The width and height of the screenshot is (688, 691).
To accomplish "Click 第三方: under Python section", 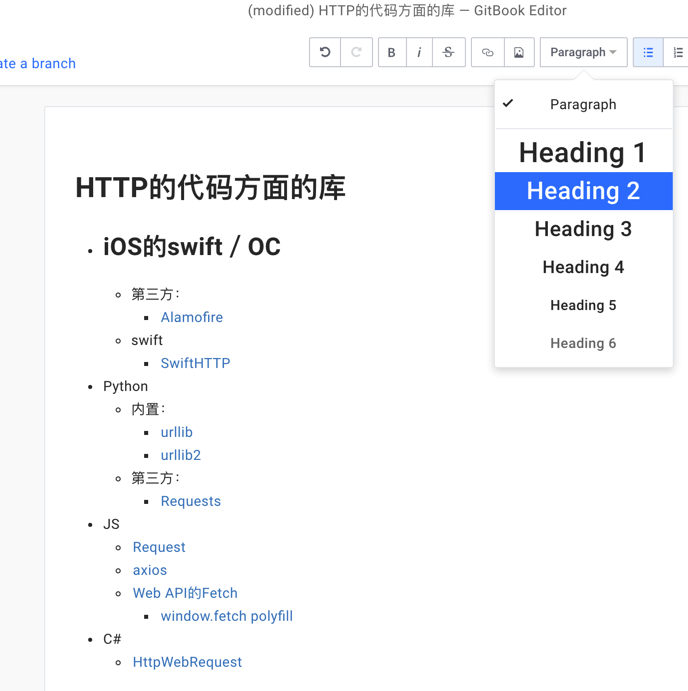I will 155,478.
